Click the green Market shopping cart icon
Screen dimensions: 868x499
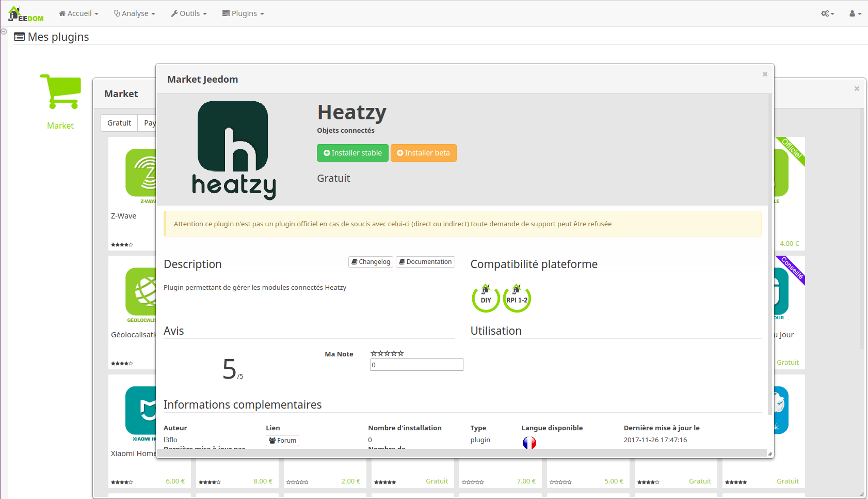[60, 92]
